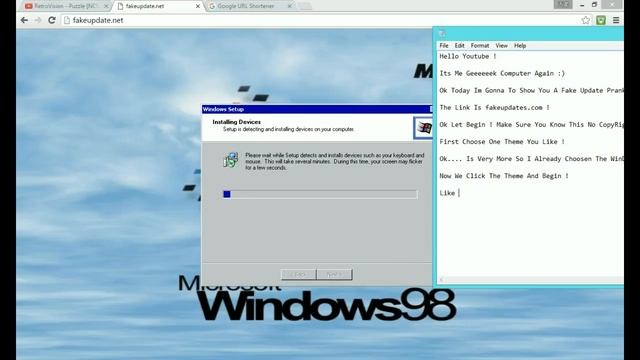Screen dimensions: 640x360
Task: Click the devices icon in Setup dialog
Action: (231, 160)
